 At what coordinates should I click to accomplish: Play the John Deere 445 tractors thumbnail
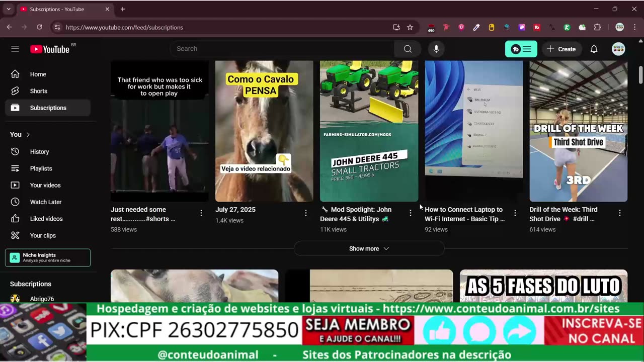(369, 131)
